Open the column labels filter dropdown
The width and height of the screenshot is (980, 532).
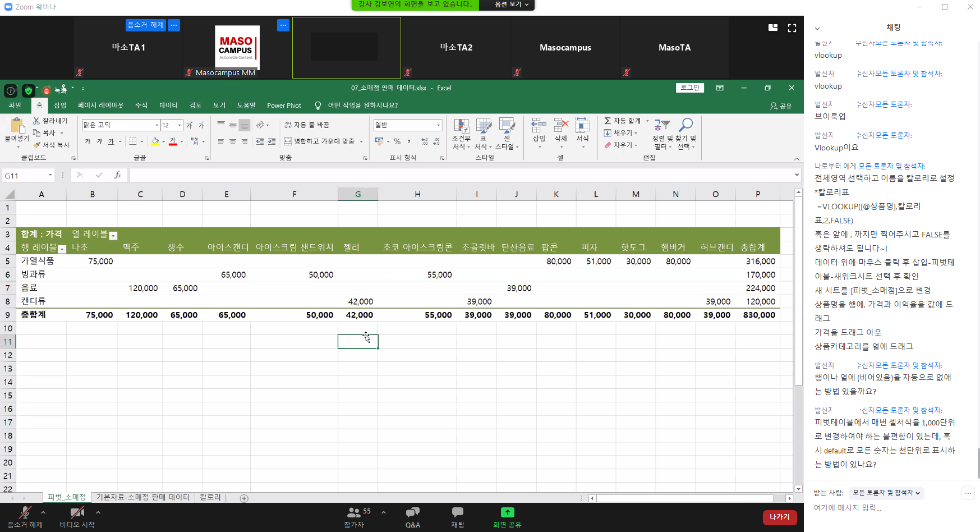pos(113,236)
